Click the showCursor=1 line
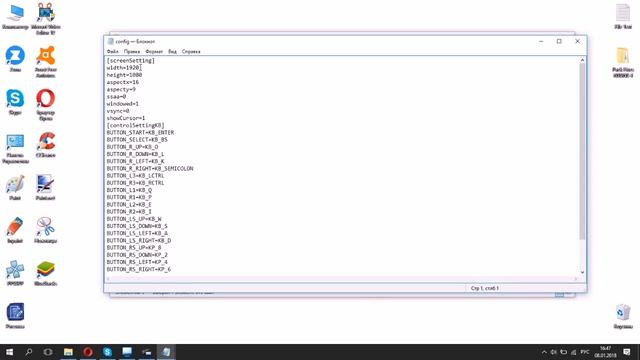The height and width of the screenshot is (360, 640). click(126, 118)
